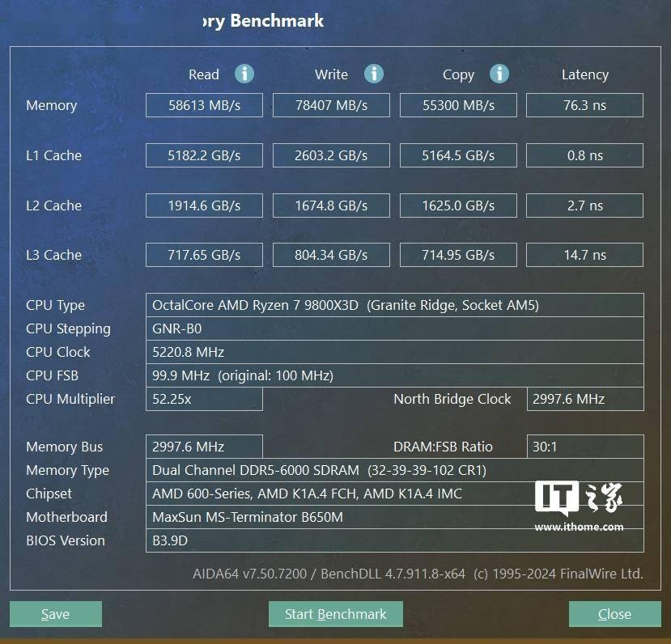Click the L1 Cache row label
Image resolution: width=671 pixels, height=644 pixels.
54,155
